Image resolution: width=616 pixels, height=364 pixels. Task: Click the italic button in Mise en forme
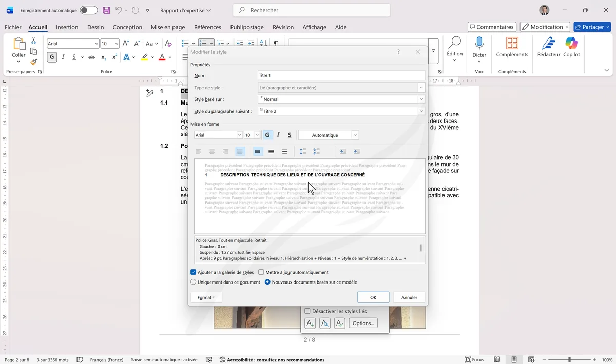278,135
